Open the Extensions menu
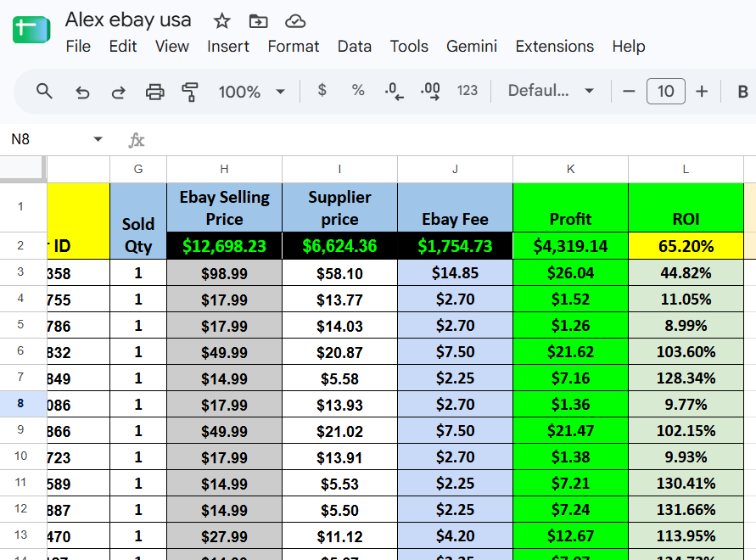 pyautogui.click(x=554, y=47)
